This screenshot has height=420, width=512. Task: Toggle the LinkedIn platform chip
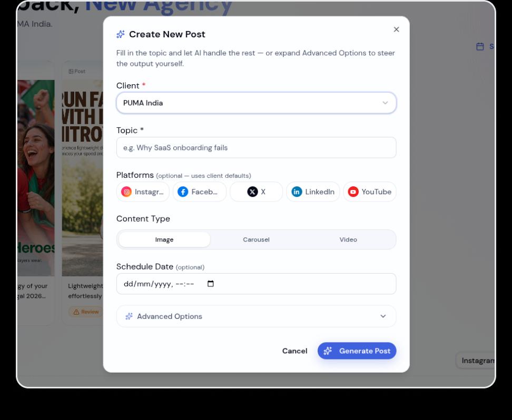pyautogui.click(x=313, y=192)
